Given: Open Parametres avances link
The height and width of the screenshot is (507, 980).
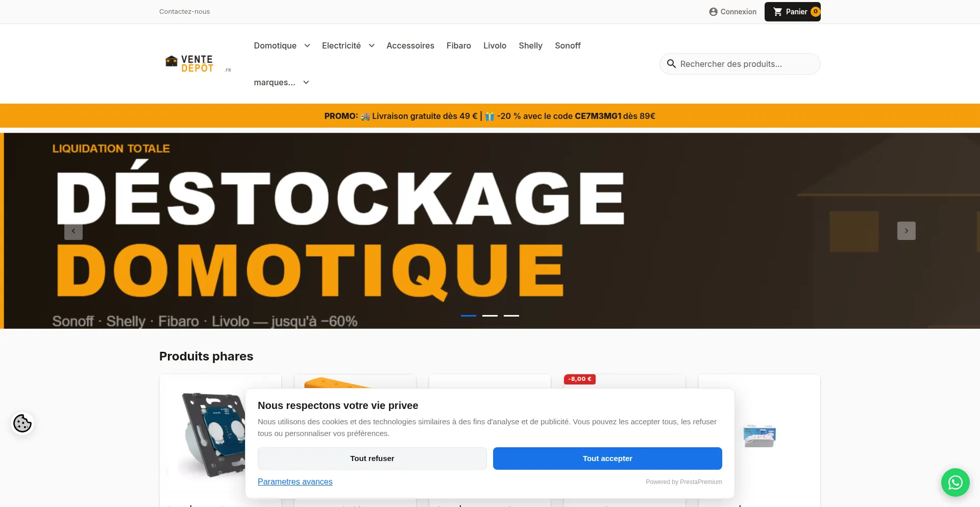Looking at the screenshot, I should point(295,481).
